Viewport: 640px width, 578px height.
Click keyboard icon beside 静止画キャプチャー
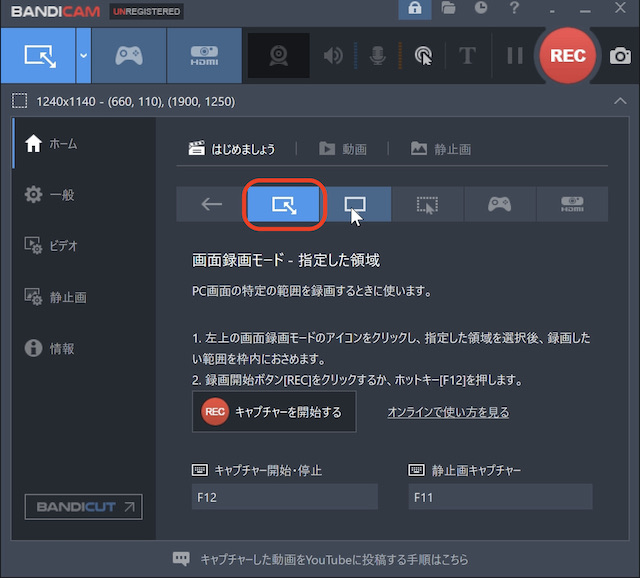(x=416, y=470)
